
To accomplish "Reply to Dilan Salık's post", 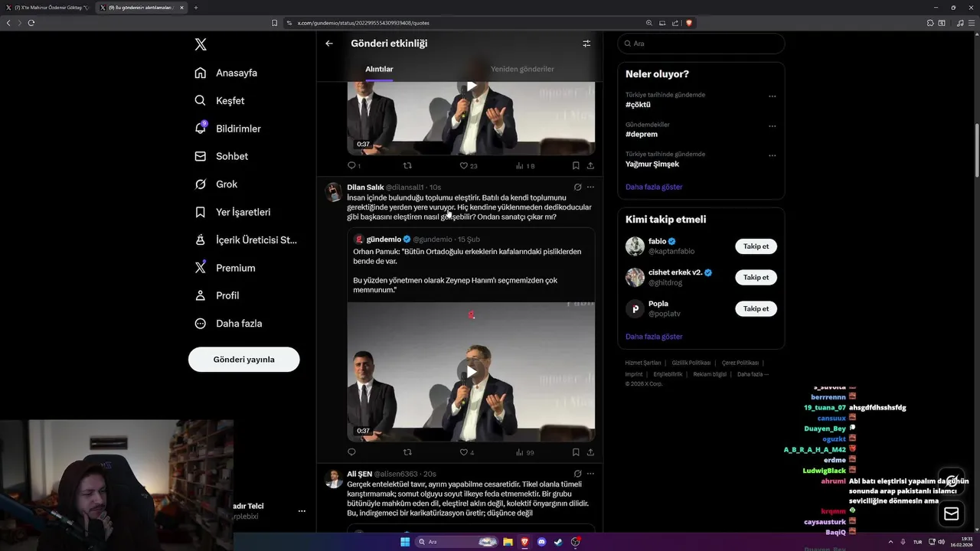I will (351, 452).
